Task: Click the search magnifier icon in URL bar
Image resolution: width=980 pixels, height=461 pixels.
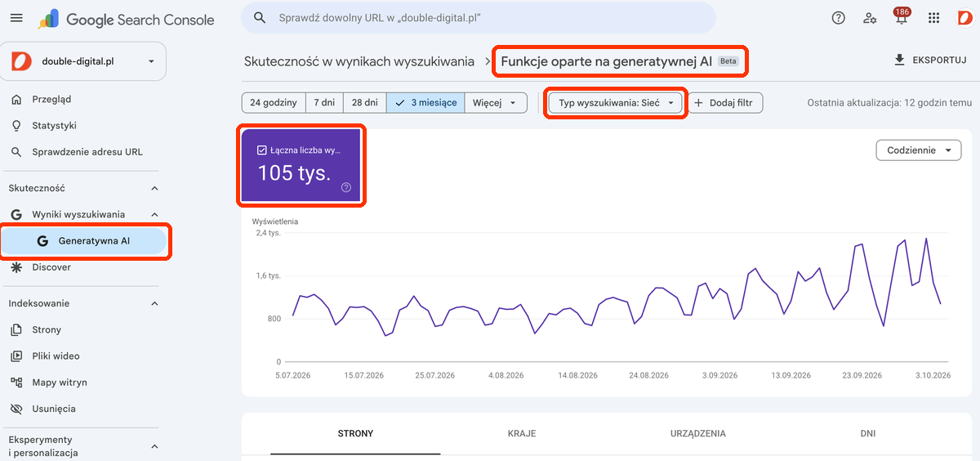Action: pos(260,17)
